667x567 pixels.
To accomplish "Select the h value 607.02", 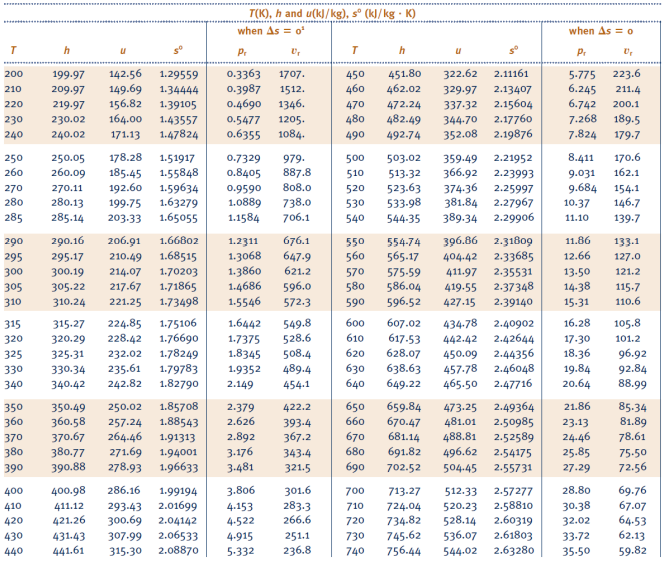I will coord(403,323).
